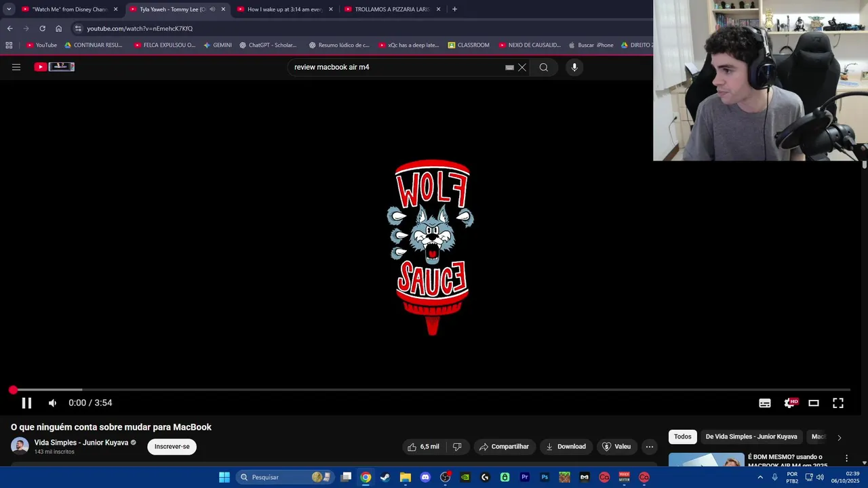Subscribe using Inscrever-se button
The image size is (868, 488).
coord(172,447)
